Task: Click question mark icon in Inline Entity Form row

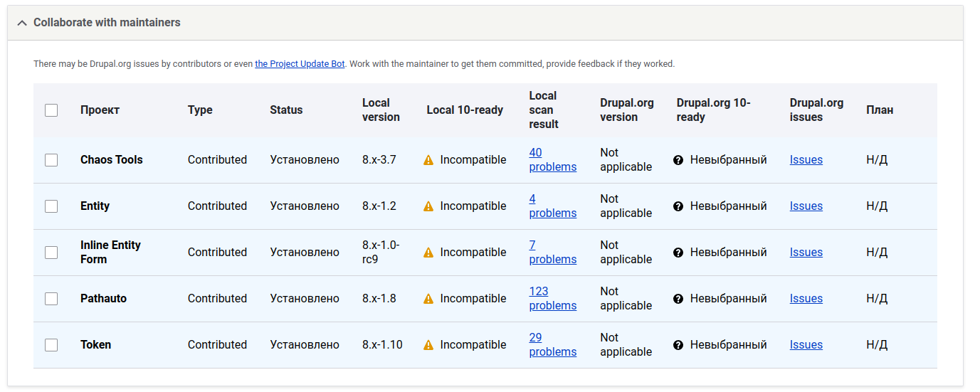Action: click(x=678, y=253)
